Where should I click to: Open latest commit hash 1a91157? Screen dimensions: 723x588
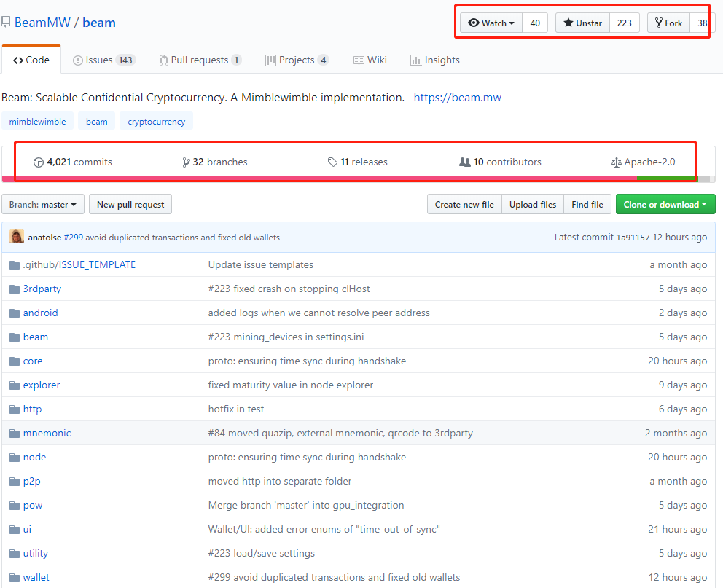(x=633, y=238)
